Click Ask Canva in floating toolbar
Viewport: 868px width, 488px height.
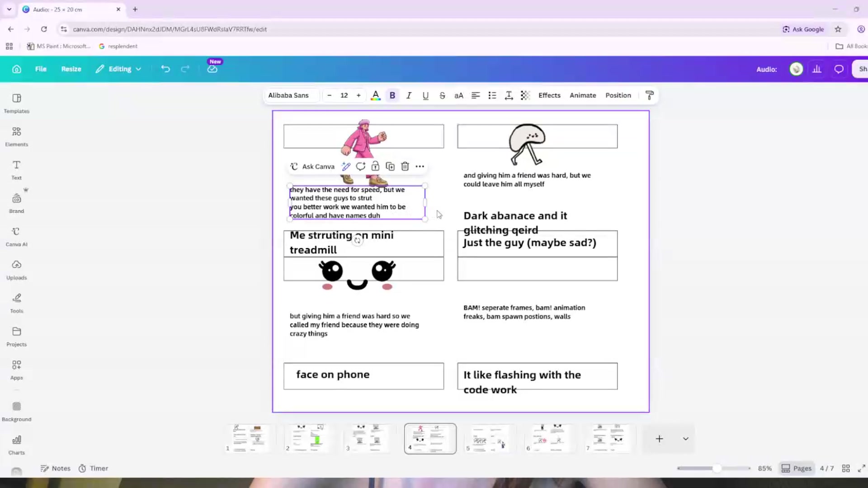(312, 167)
